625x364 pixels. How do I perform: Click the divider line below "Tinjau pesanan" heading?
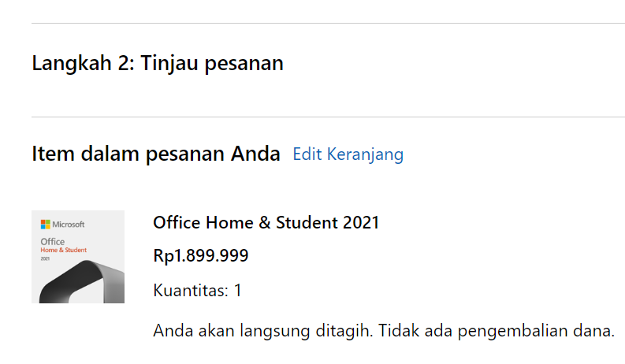click(328, 117)
